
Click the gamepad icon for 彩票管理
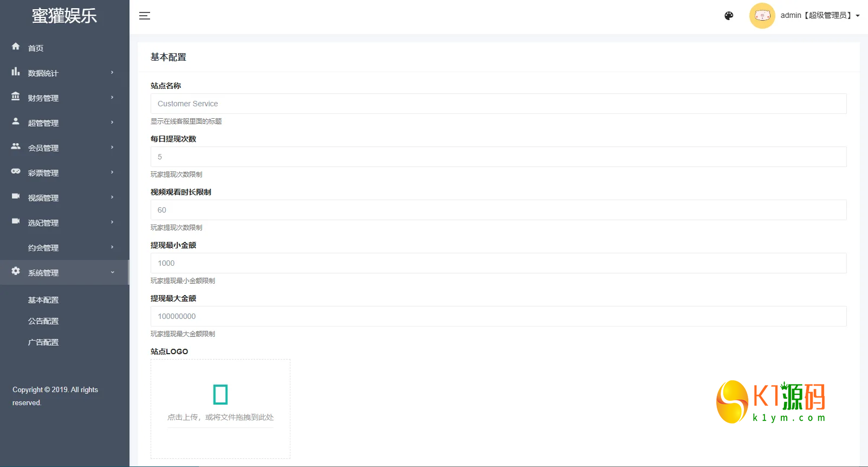click(x=16, y=171)
